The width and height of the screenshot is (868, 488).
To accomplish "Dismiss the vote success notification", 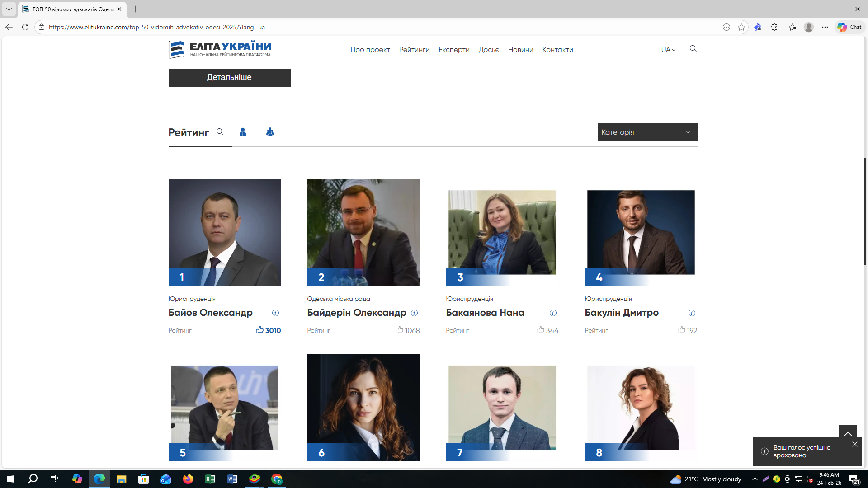I will pyautogui.click(x=854, y=444).
